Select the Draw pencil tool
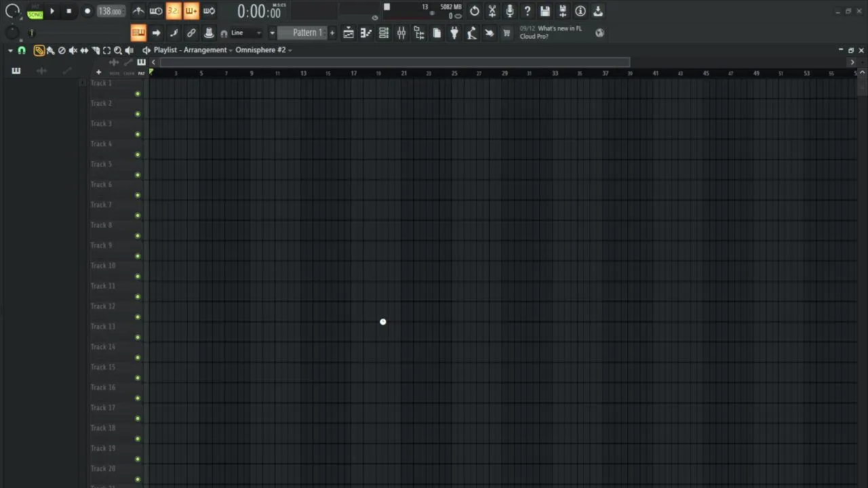 pyautogui.click(x=39, y=50)
